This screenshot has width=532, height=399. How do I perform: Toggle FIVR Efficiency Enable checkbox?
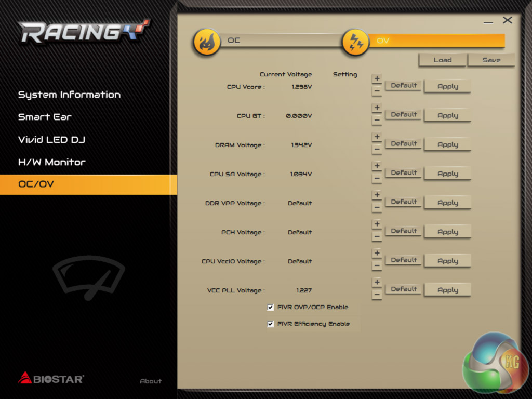click(x=270, y=324)
